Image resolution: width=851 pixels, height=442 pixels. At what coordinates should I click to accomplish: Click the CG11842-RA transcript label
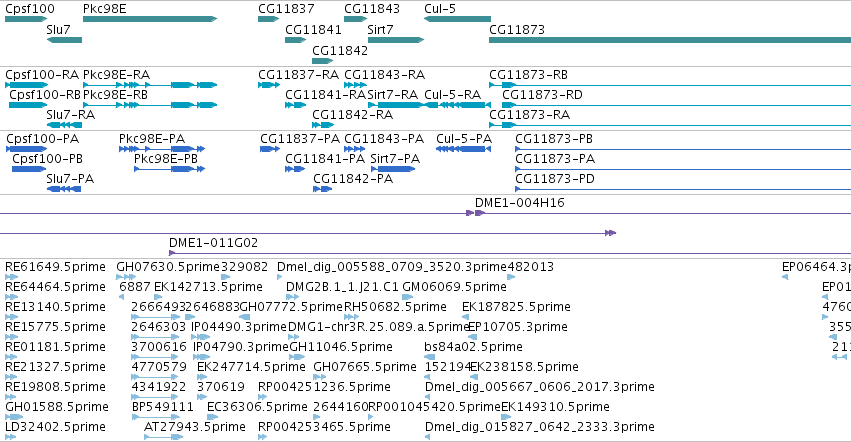[x=353, y=115]
